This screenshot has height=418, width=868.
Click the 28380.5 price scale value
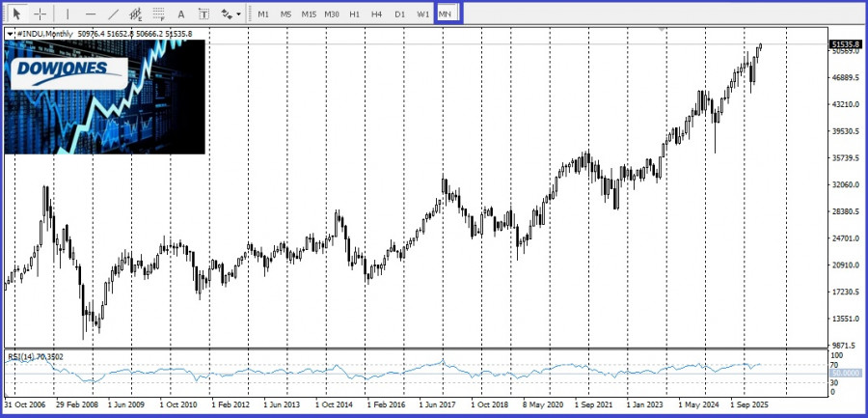point(847,211)
